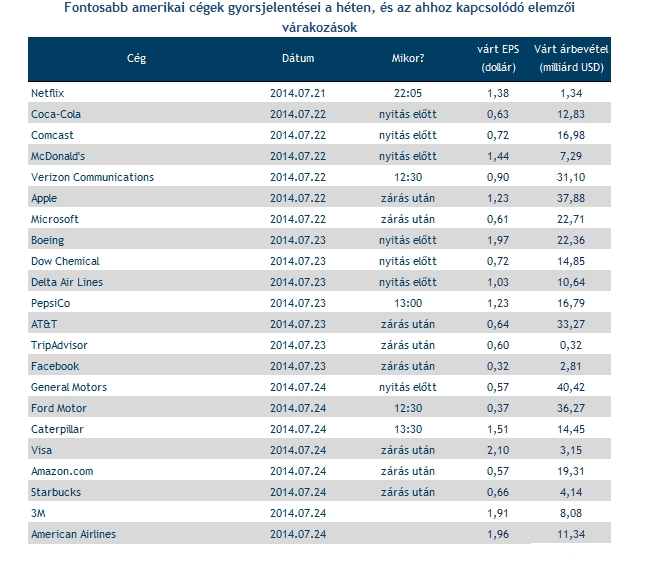Screen dimensions: 645x567
Task: Click Facebook's revenue value 2,81
Action: (x=571, y=366)
